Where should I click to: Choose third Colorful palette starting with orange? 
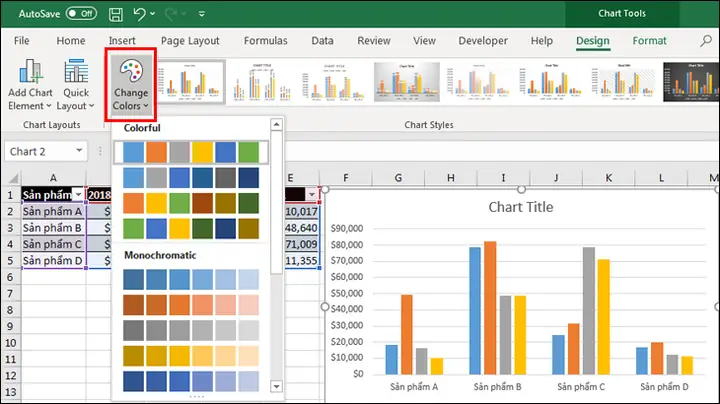point(191,203)
